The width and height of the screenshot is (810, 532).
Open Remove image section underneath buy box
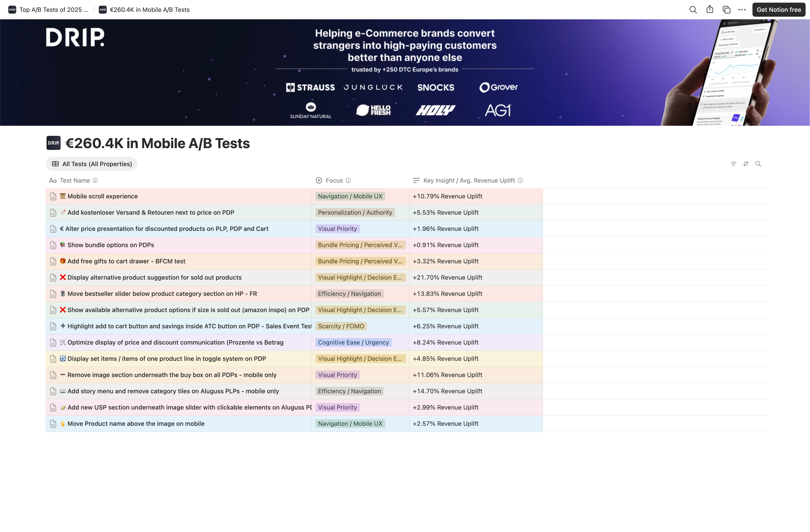172,375
